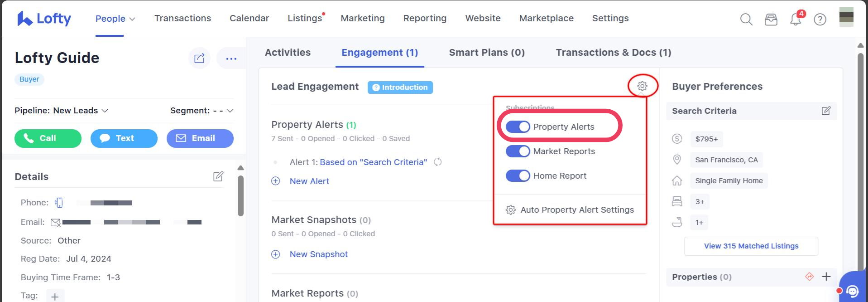Click the share lead icon beside Lofty Guide
The width and height of the screenshot is (868, 302).
pos(199,58)
